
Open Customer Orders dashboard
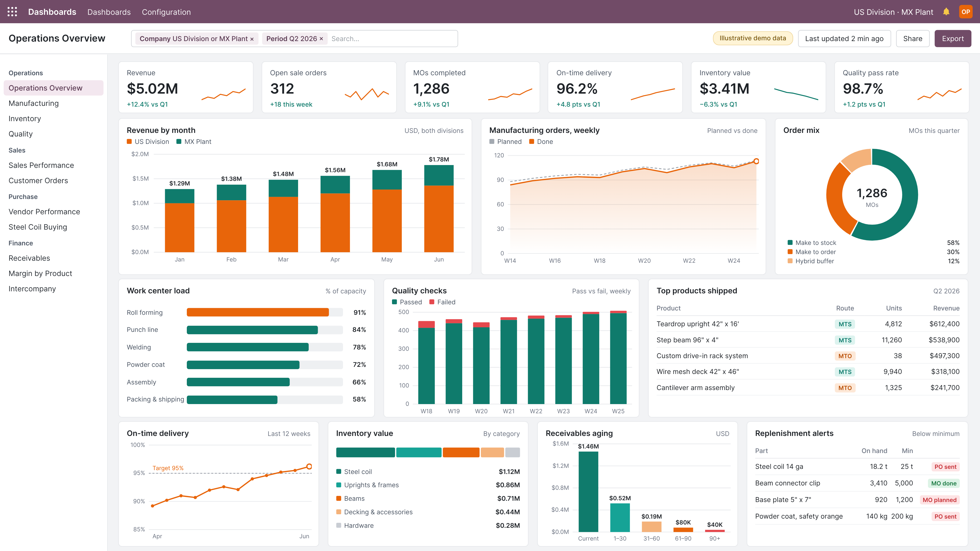pos(53,181)
